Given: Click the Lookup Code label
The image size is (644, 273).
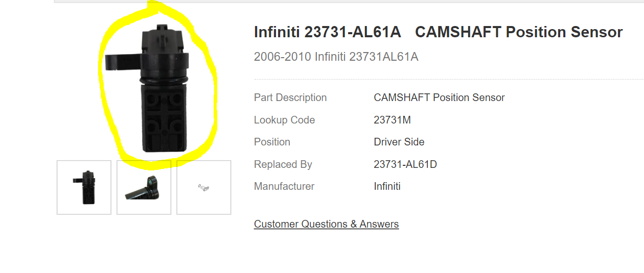Looking at the screenshot, I should [284, 120].
